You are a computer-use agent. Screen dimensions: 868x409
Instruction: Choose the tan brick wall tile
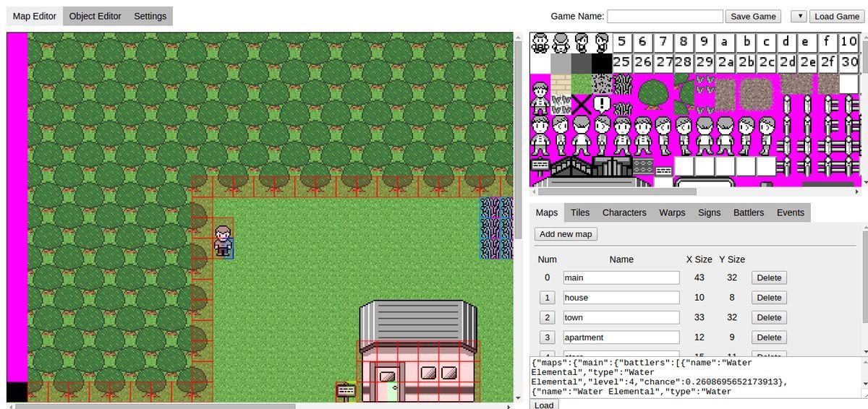tap(561, 84)
